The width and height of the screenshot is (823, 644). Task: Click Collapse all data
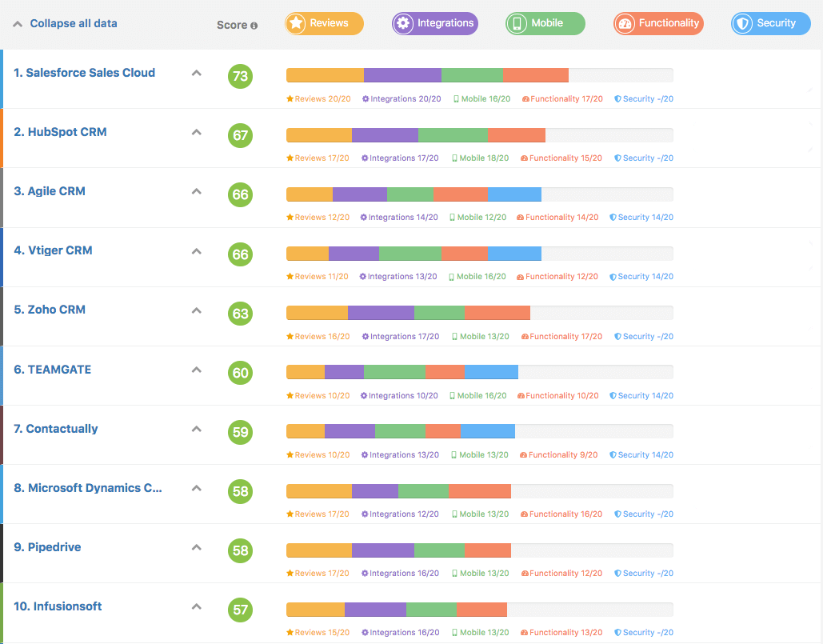65,24
